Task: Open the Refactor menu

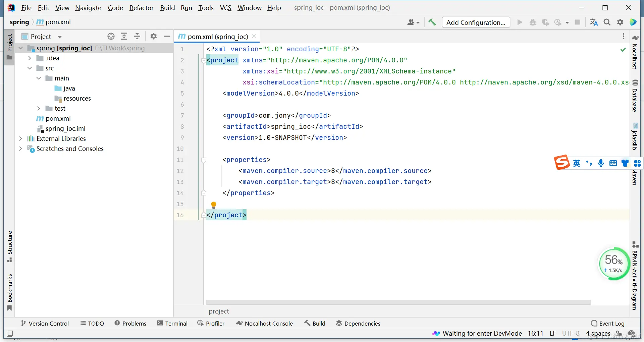Action: click(x=142, y=8)
